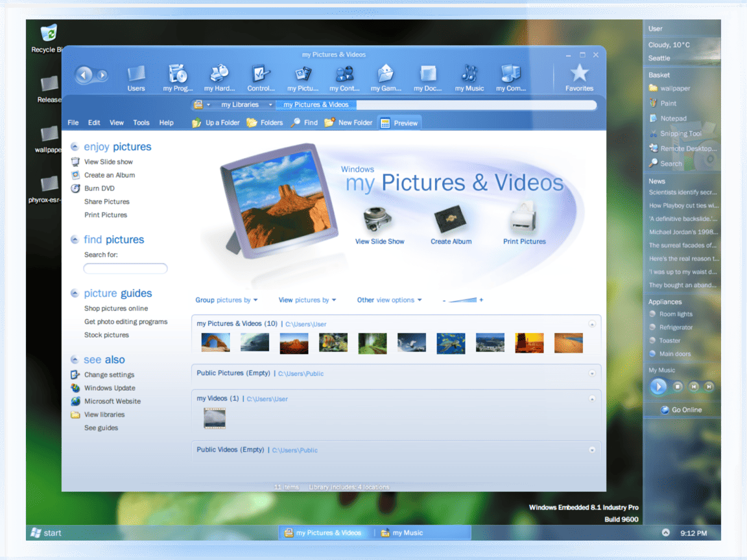The width and height of the screenshot is (747, 560).
Task: Open the Help menu
Action: coord(166,123)
